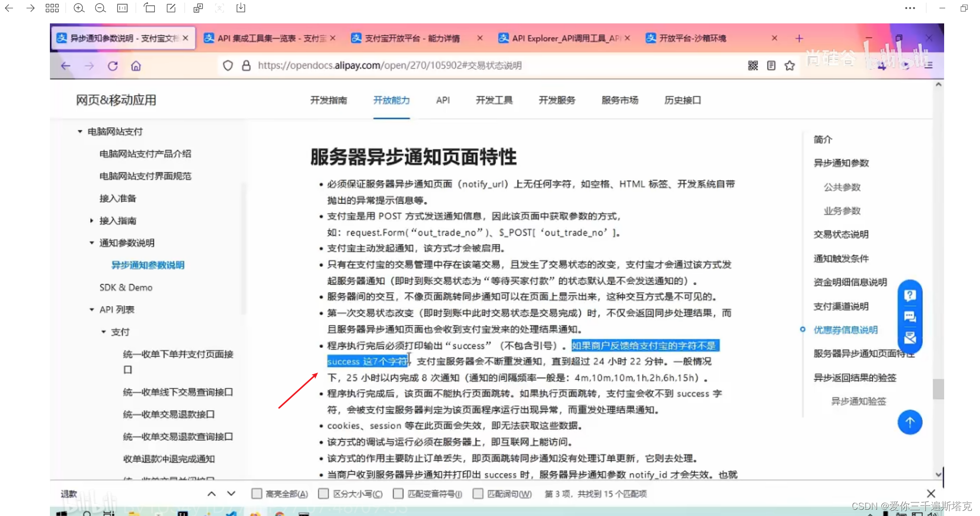Open the API nav item

tap(443, 100)
